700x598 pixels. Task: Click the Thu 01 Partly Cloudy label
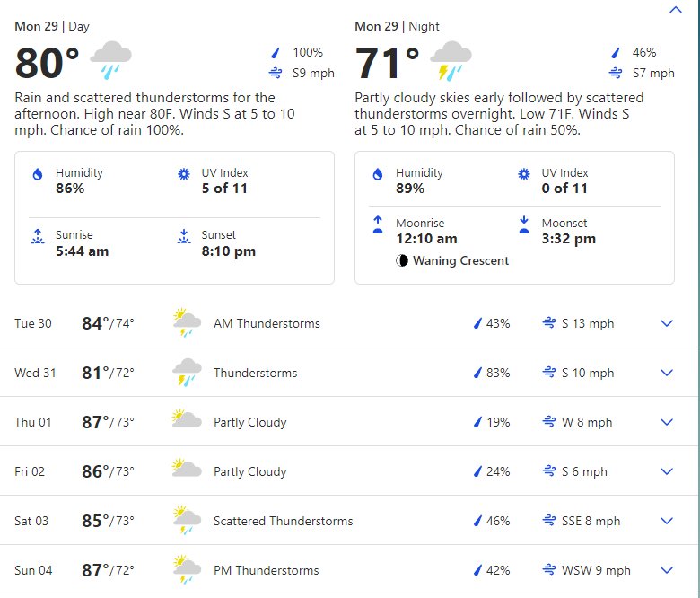click(250, 422)
